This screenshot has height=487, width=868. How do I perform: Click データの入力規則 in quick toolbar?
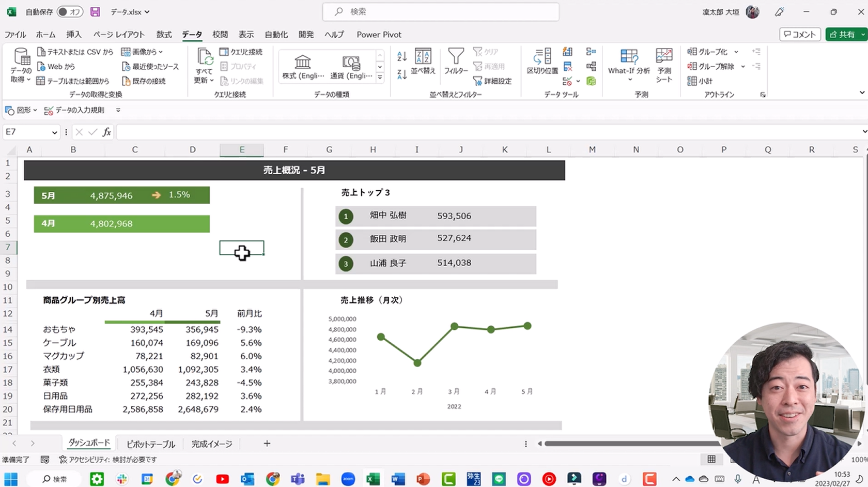(74, 110)
